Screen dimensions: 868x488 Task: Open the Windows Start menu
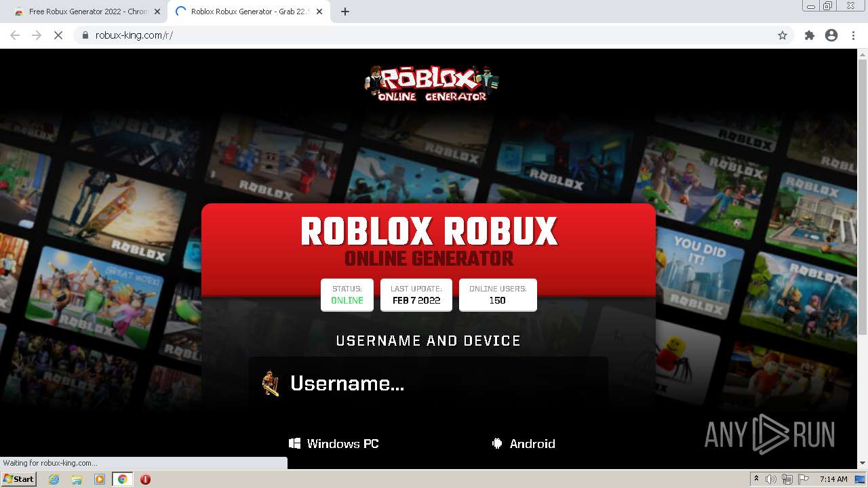pos(18,479)
